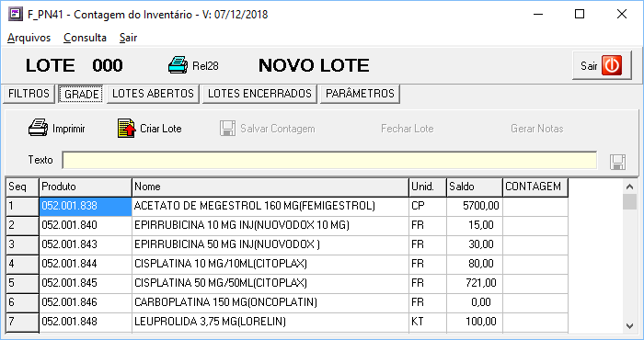Click the Criar Lote icon with the red arrow
The width and height of the screenshot is (644, 340).
(x=127, y=129)
